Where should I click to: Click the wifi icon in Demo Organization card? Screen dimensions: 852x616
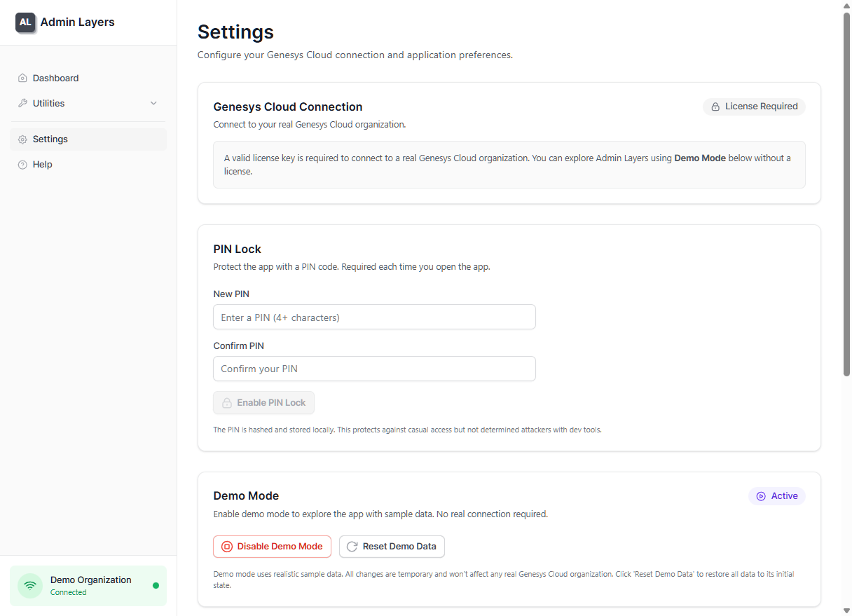pos(29,585)
